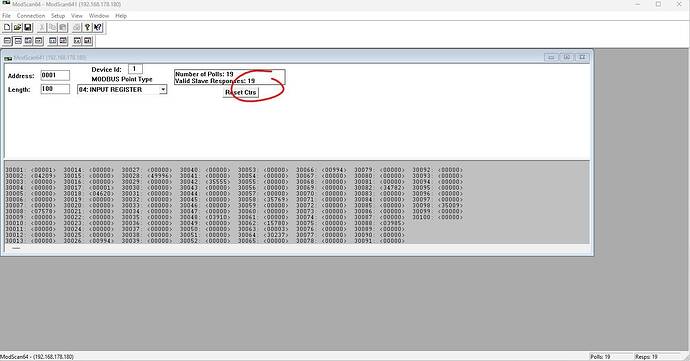The image size is (690, 361).
Task: Open the Setup menu
Action: pos(58,16)
